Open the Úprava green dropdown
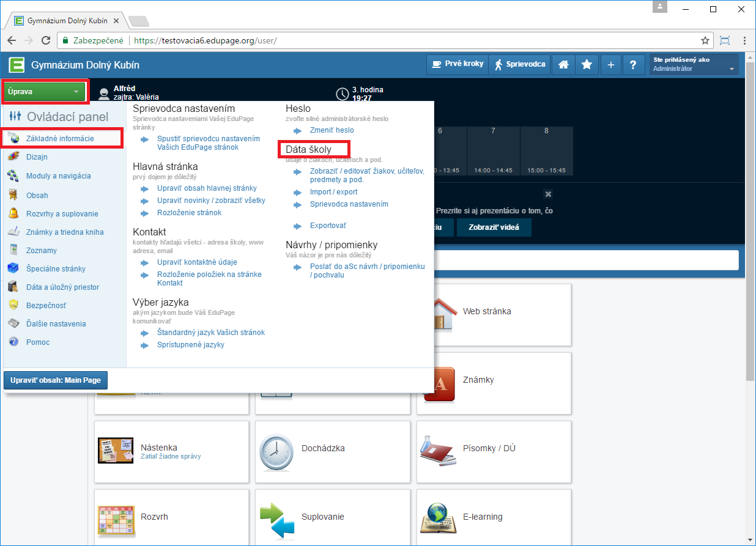The height and width of the screenshot is (546, 756). 45,92
